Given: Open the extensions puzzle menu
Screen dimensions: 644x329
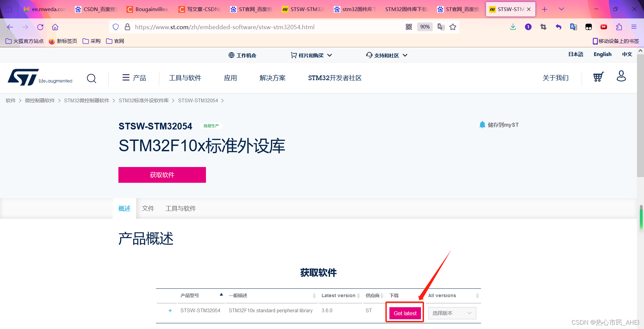Looking at the screenshot, I should pyautogui.click(x=619, y=27).
